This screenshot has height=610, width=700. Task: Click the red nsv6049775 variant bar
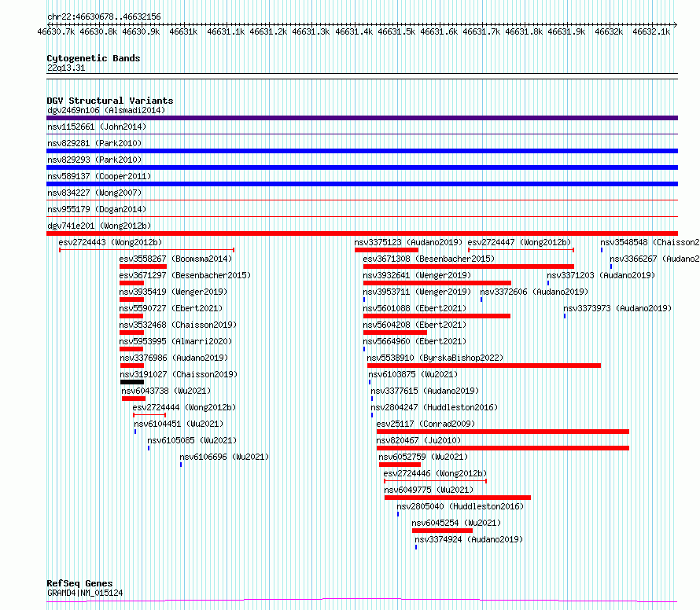tap(458, 498)
